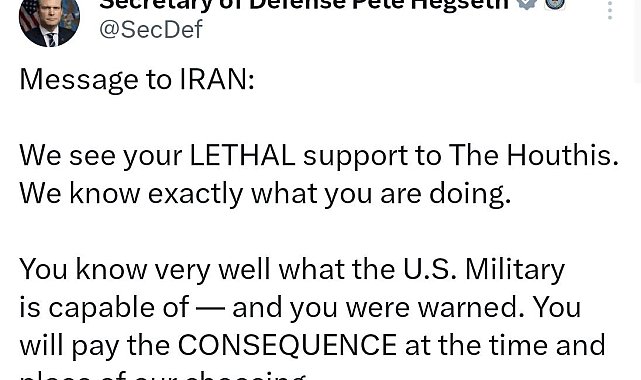The height and width of the screenshot is (380, 641).
Task: Click the 'You know very well' sentence start
Action: [145, 270]
